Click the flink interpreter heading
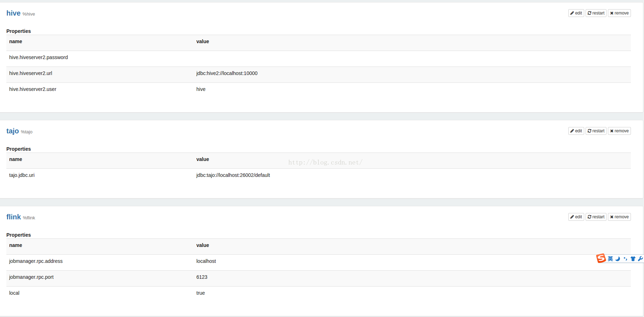 coord(14,217)
